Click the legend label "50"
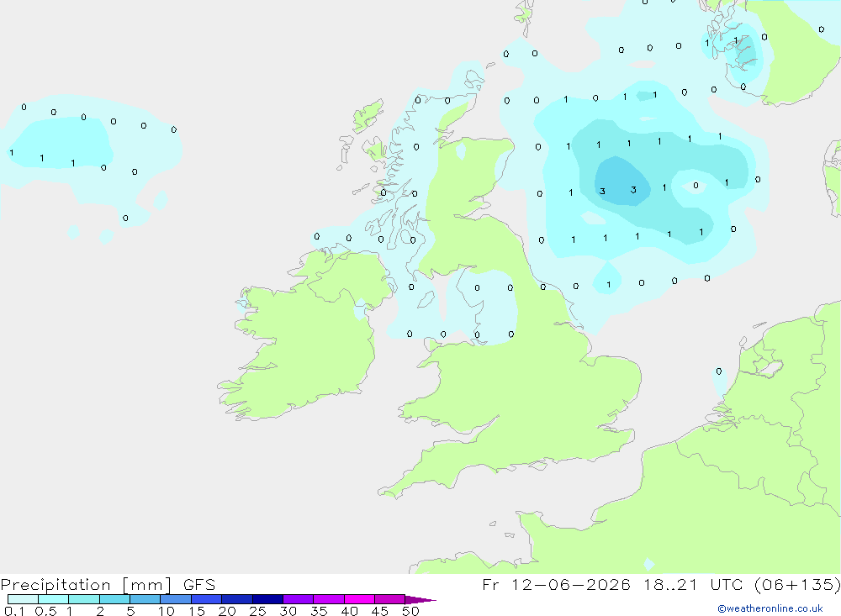Screen dimensions: 841x616 [410, 611]
